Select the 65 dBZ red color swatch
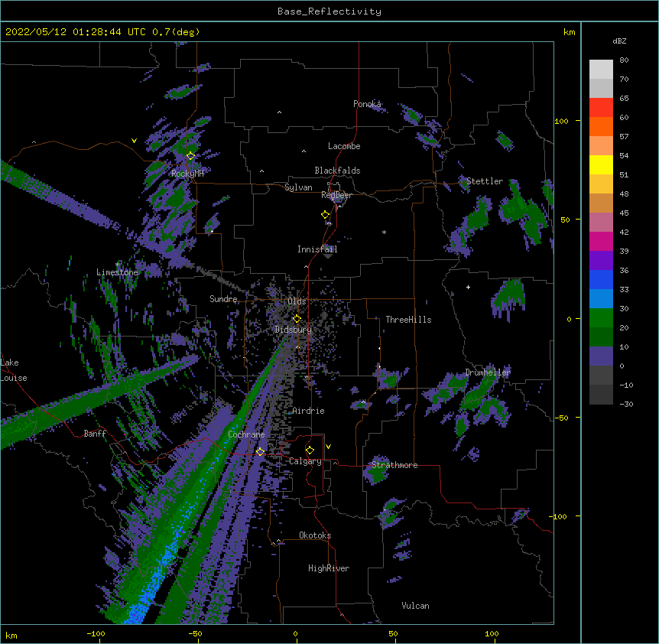The image size is (659, 644). tap(601, 108)
